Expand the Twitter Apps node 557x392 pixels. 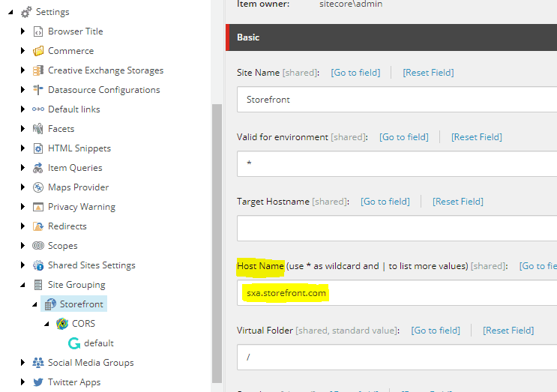point(22,382)
